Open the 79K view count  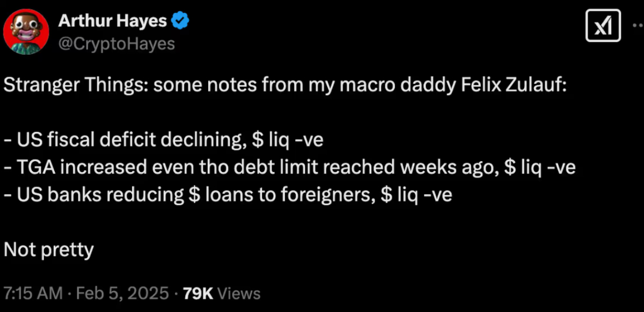(198, 294)
